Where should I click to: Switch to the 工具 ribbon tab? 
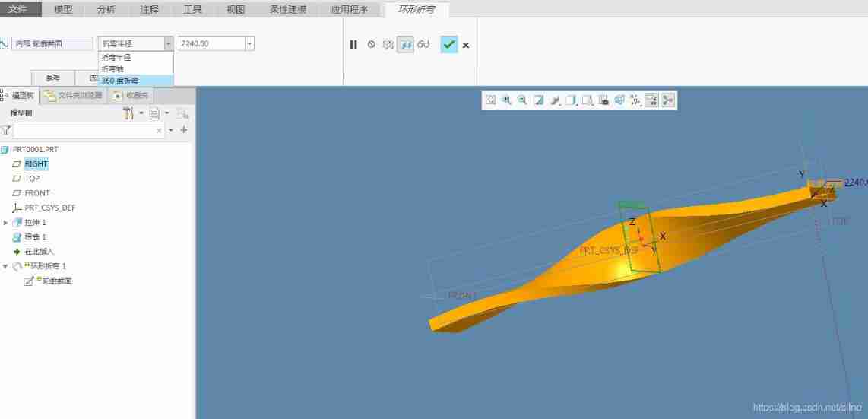(x=192, y=9)
